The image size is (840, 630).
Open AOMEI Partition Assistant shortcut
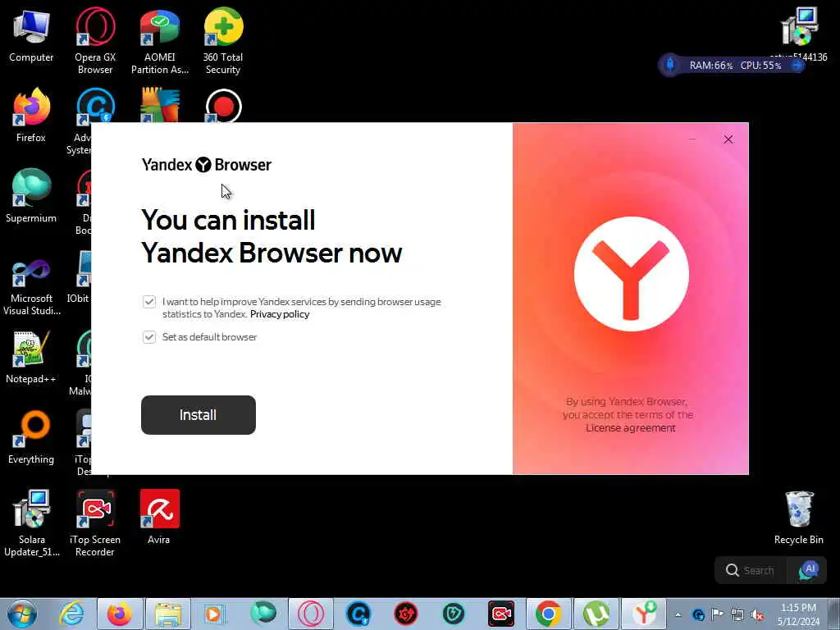[x=160, y=41]
